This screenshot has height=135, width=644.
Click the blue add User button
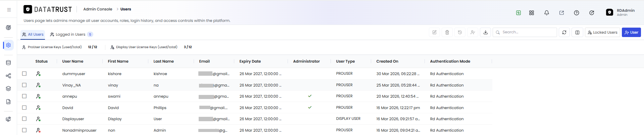pos(631,32)
